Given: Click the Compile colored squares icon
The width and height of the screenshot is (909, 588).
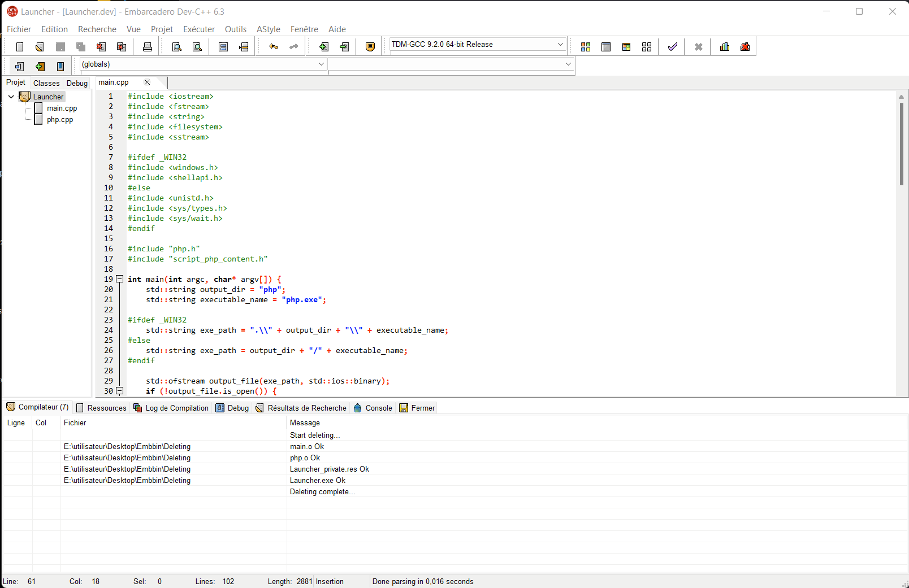Looking at the screenshot, I should pyautogui.click(x=586, y=47).
